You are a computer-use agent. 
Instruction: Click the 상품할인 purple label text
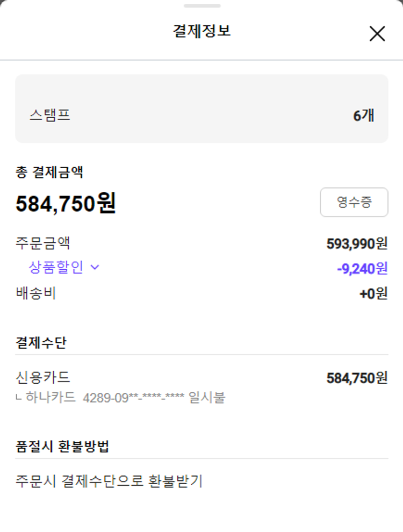[56, 268]
